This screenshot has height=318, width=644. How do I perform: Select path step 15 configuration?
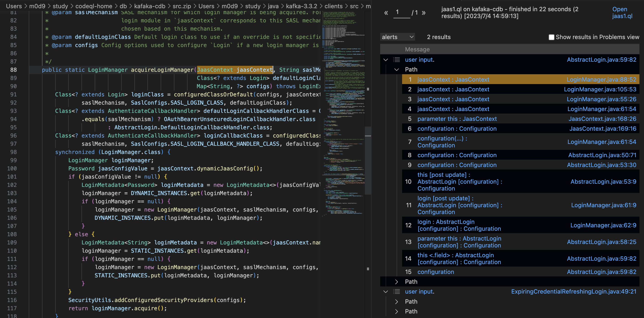pyautogui.click(x=436, y=272)
